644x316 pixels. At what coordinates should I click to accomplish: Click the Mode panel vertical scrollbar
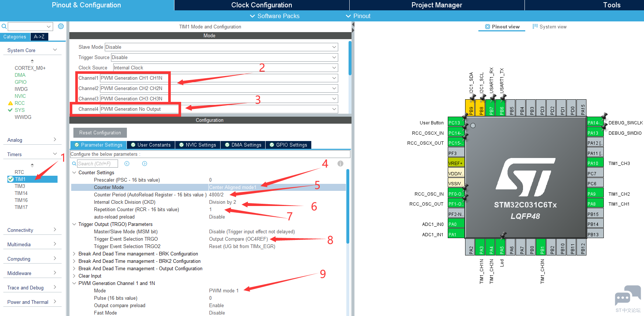350,58
